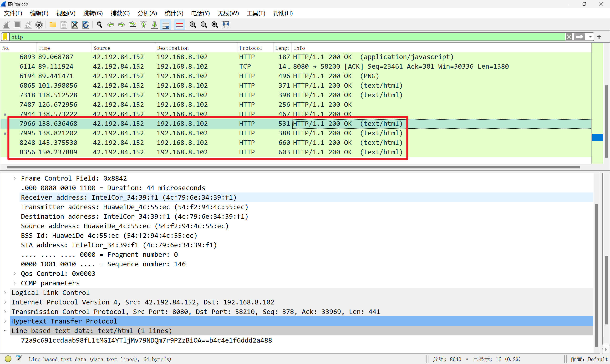
Task: Select packet 6194 PNG response row
Action: point(296,76)
